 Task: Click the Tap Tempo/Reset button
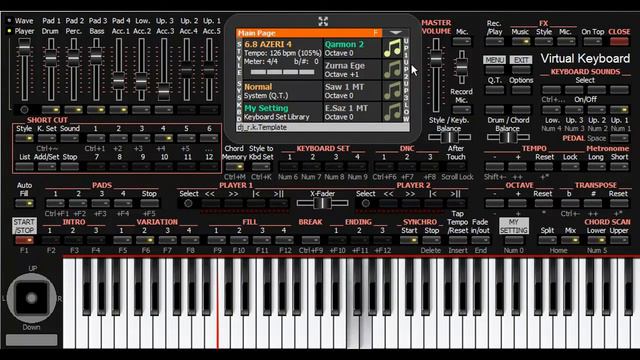click(x=457, y=240)
